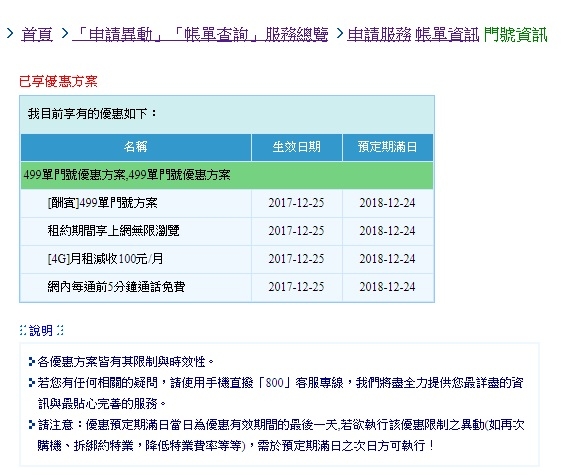
Task: Click 2018-12-24 date in [酬賓]499單門號方案 row
Action: tap(387, 203)
